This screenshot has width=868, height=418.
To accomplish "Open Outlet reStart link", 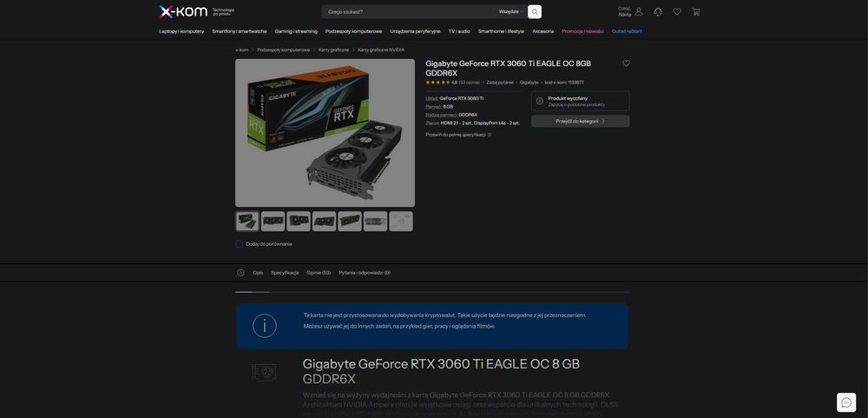I will (627, 31).
